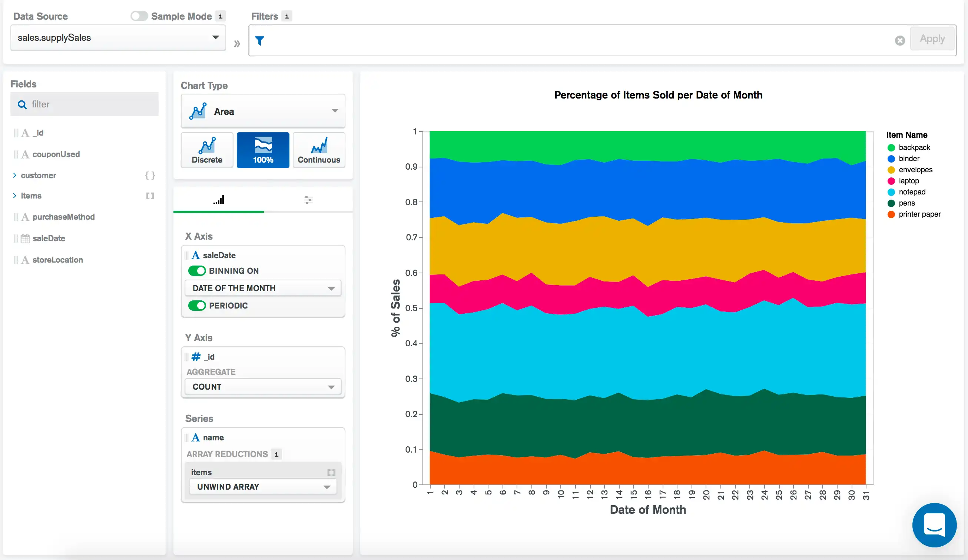The height and width of the screenshot is (560, 968).
Task: Select the 100% stacked area option
Action: [263, 150]
